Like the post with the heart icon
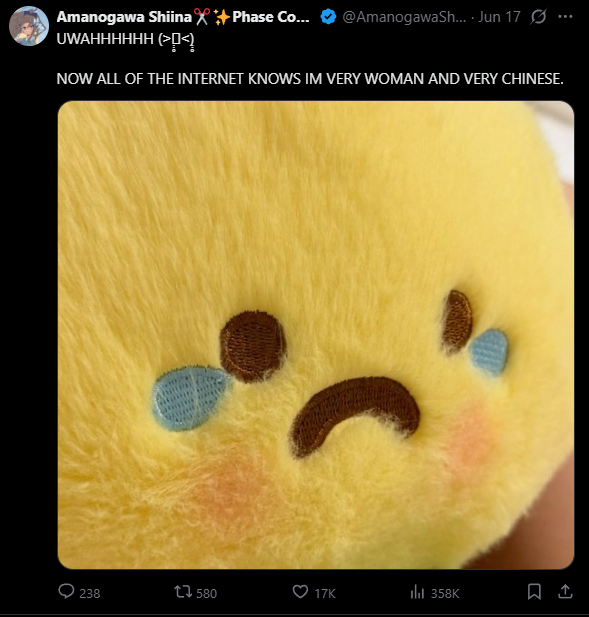The width and height of the screenshot is (589, 617). pos(300,591)
